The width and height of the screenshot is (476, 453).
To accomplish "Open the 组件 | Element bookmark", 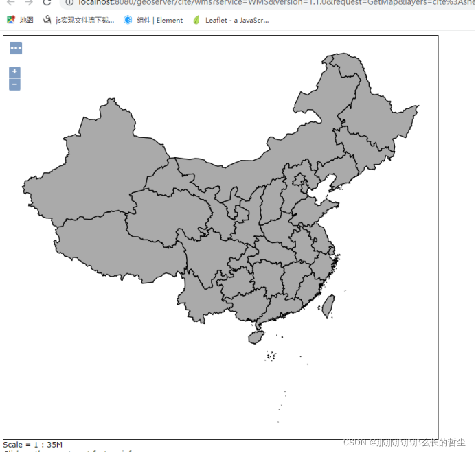I will coord(153,20).
